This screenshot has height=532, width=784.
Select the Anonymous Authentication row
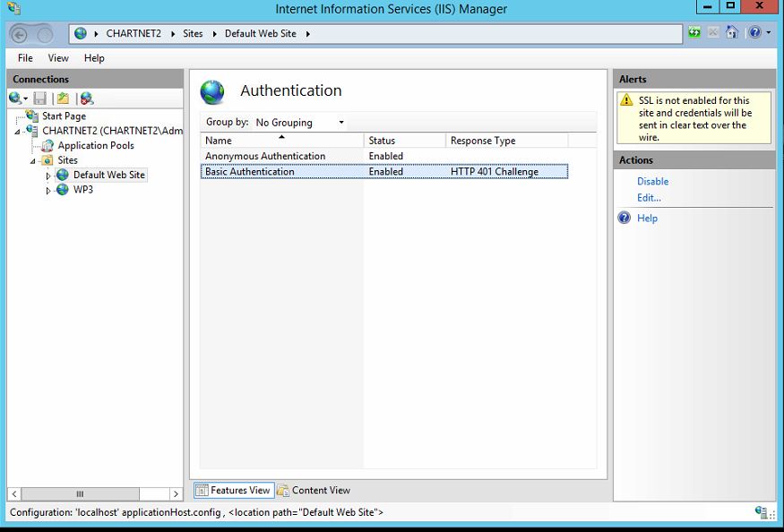point(384,156)
